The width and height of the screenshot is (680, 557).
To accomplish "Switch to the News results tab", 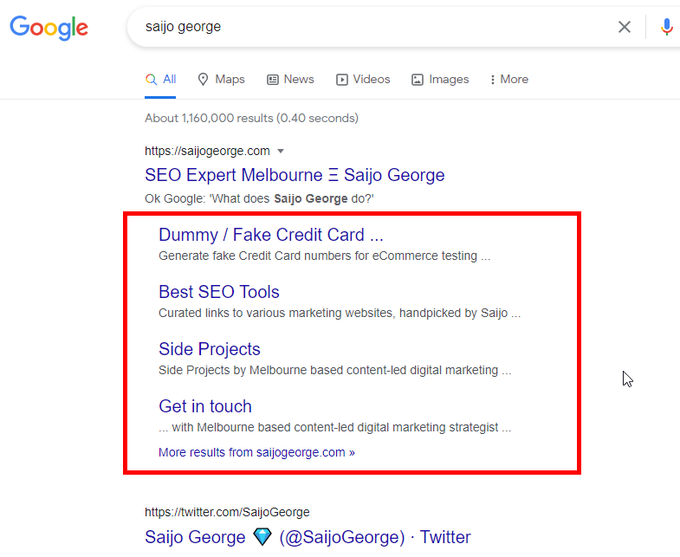I will [290, 79].
